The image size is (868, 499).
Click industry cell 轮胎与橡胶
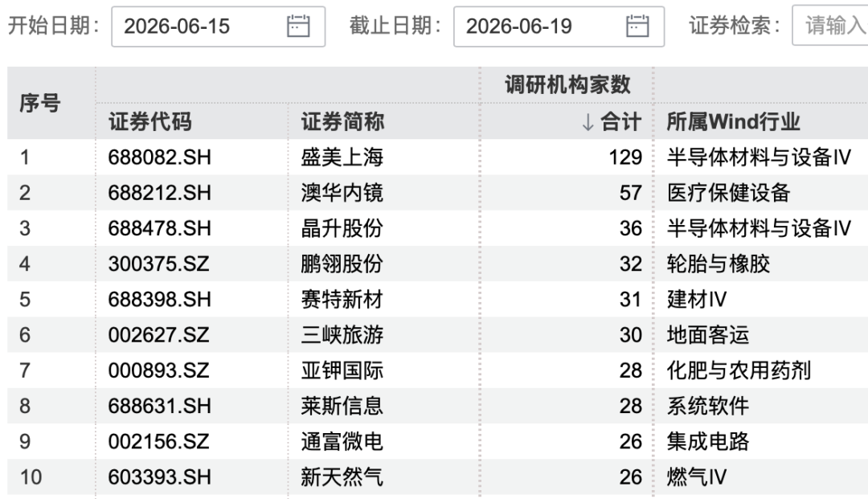[x=718, y=264]
